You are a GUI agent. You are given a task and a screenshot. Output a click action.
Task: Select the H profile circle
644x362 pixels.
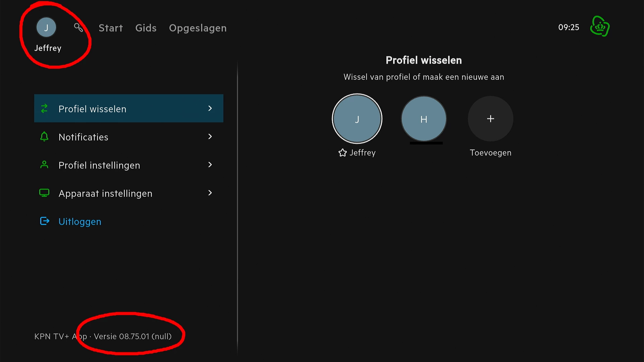click(424, 119)
